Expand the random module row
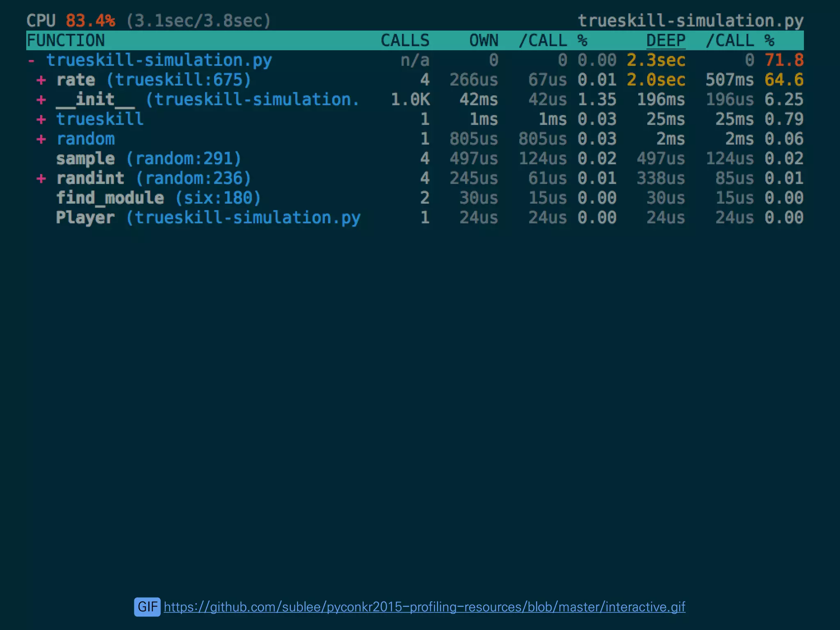 (41, 139)
